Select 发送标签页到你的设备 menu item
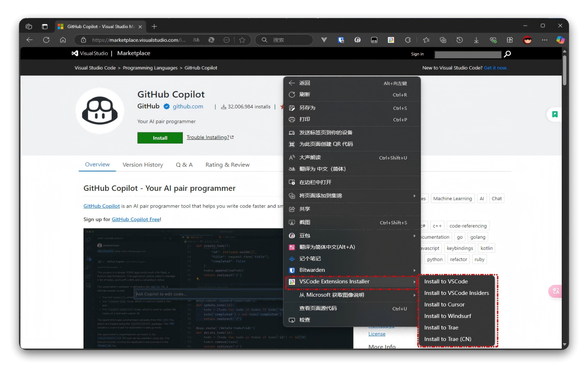The image size is (588, 368). (352, 133)
